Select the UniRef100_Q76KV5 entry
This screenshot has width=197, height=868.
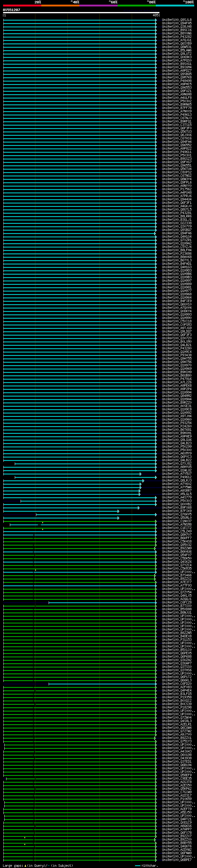coord(177,514)
